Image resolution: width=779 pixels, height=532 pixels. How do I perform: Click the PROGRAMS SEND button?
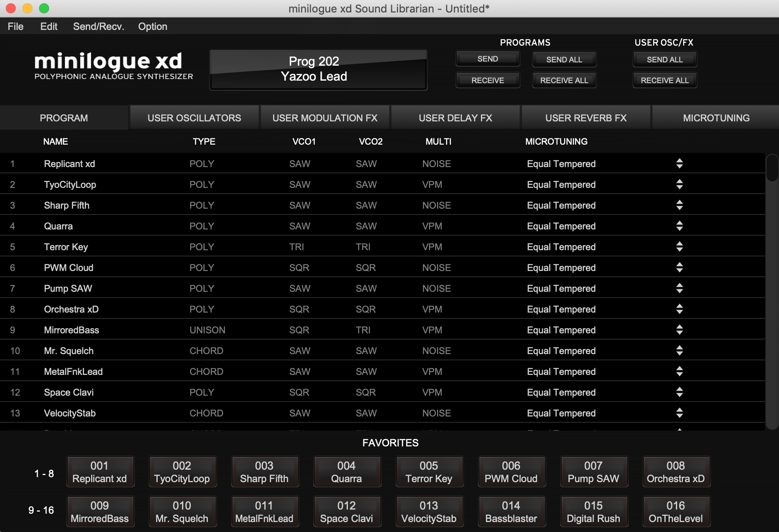(x=488, y=59)
